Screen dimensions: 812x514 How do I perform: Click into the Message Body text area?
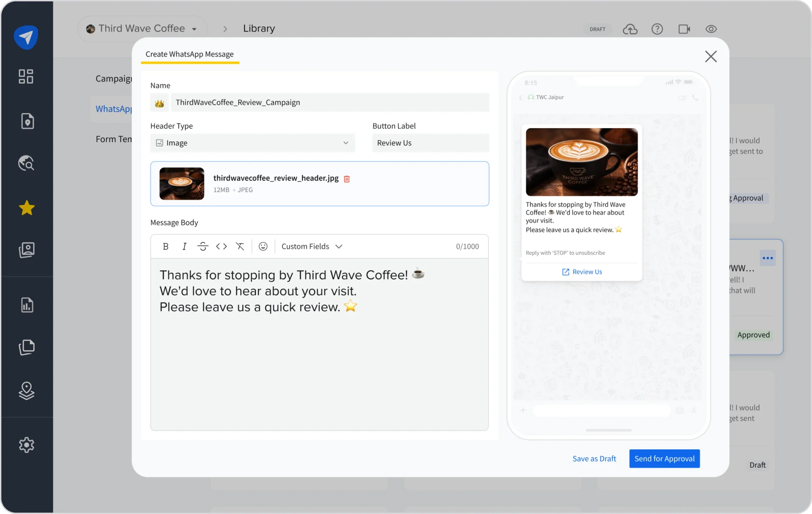tap(320, 345)
